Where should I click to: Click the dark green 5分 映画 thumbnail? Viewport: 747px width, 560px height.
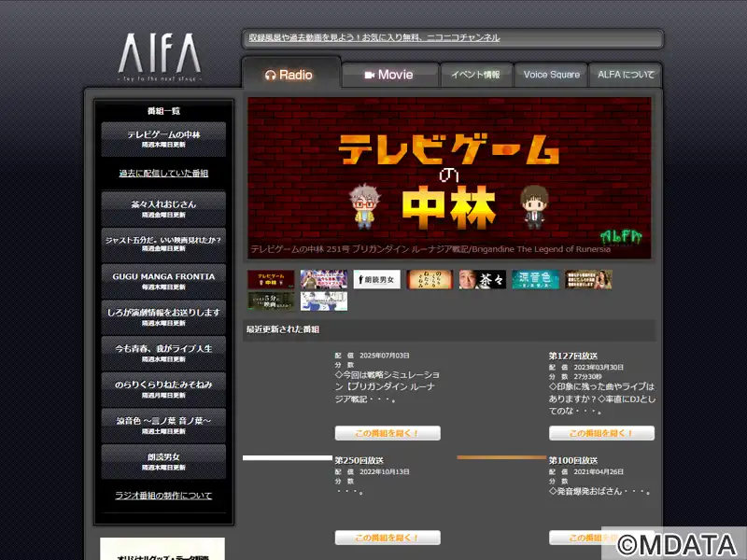coord(271,301)
